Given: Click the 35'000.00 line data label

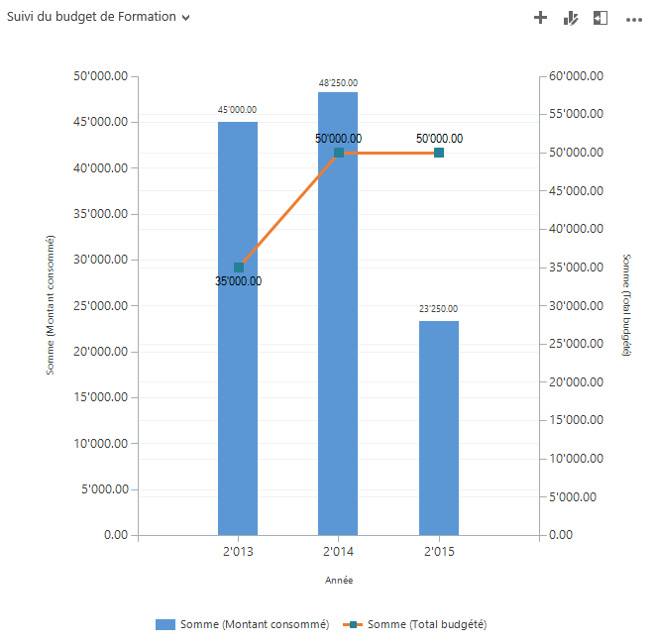Looking at the screenshot, I should [238, 281].
